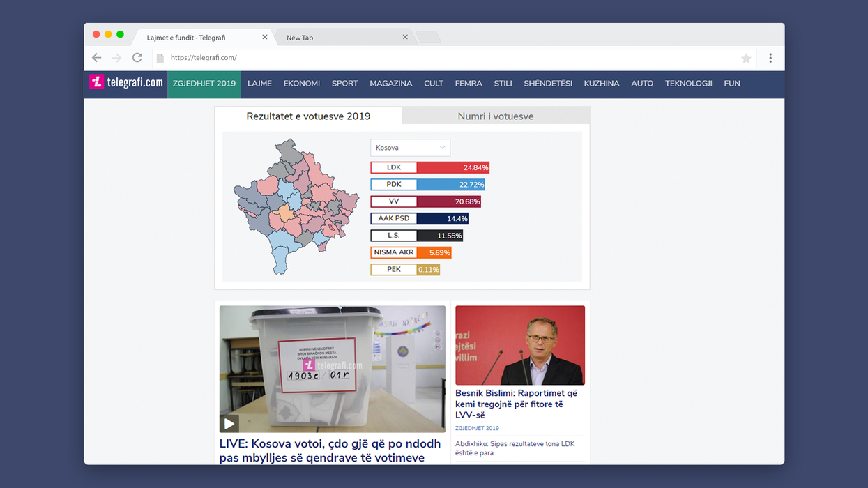Select the TEKNOLOGJI menu item
This screenshot has width=868, height=488.
coord(688,83)
